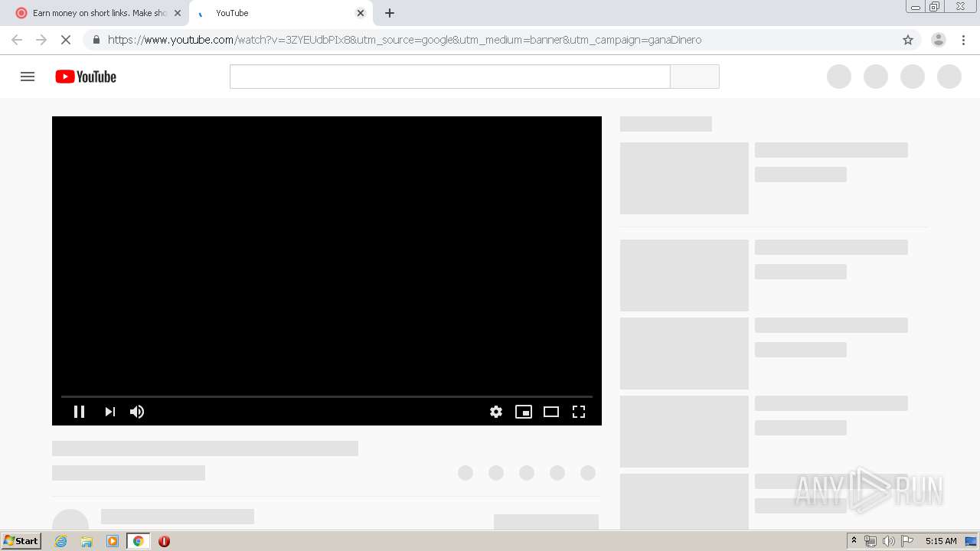Open Windows Explorer folder from taskbar
980x551 pixels.
point(87,541)
